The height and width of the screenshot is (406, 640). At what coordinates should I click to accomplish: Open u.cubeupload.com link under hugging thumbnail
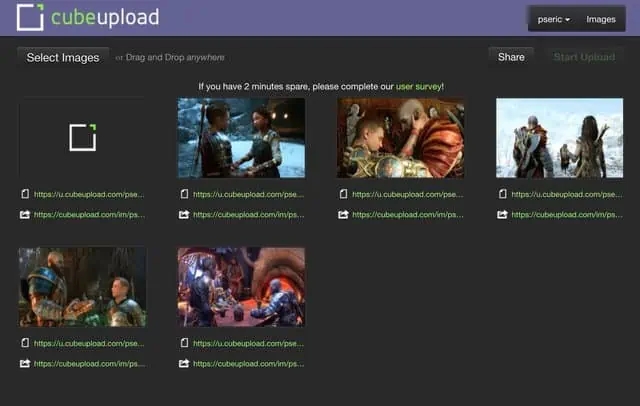[x=407, y=194]
